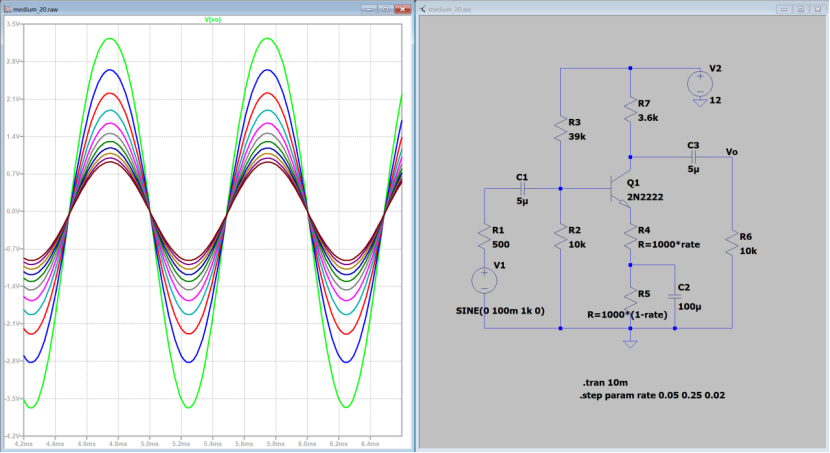Click the 0.0V label on the vertical axis
830x453 pixels.
14,211
